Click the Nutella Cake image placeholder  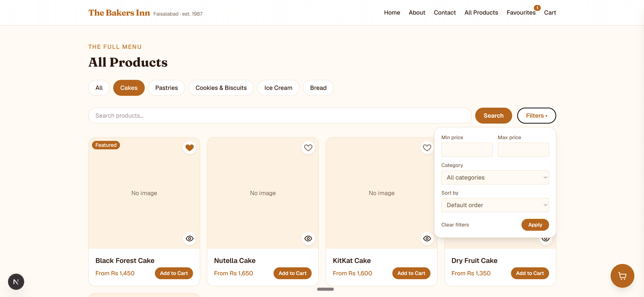pos(263,193)
